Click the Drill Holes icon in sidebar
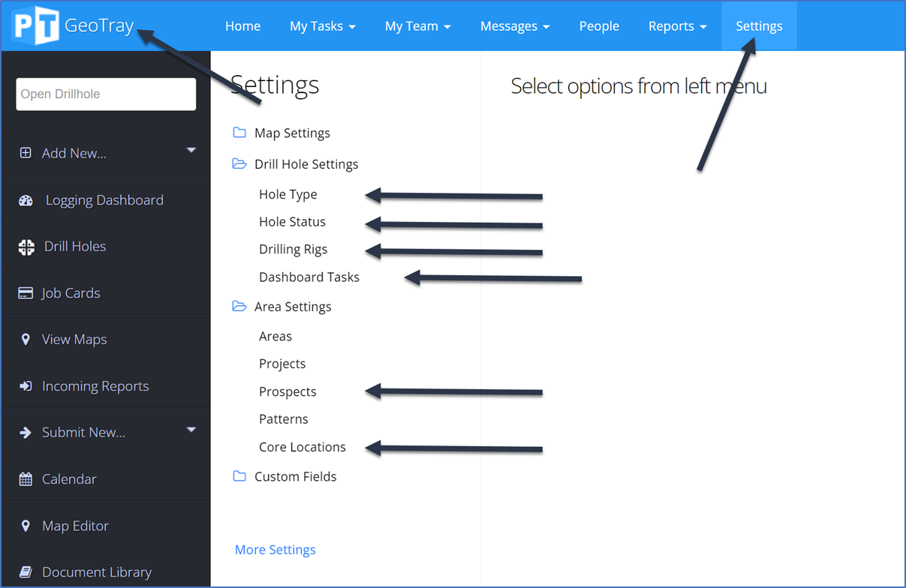906x588 pixels. [x=25, y=245]
